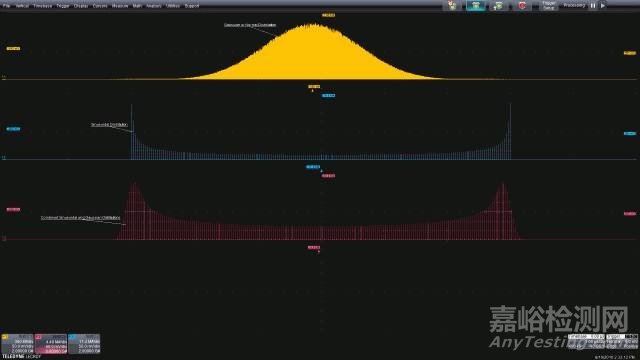Click the highlighted teal toolbar icon
Screen dimensions: 640x360
(476, 6)
